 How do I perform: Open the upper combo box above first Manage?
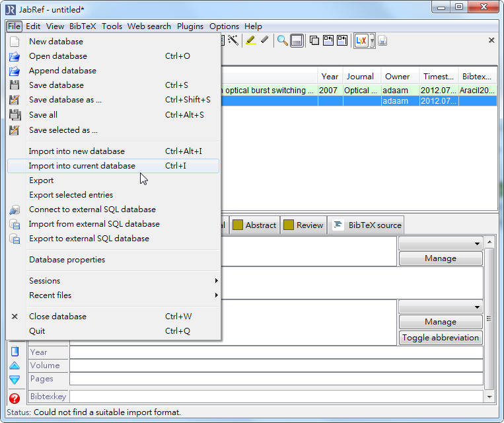(x=441, y=243)
